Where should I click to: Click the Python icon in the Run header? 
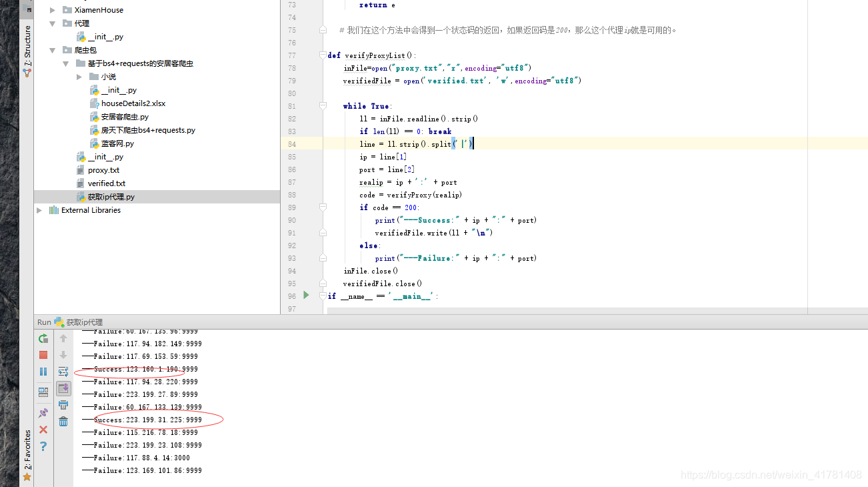[59, 322]
